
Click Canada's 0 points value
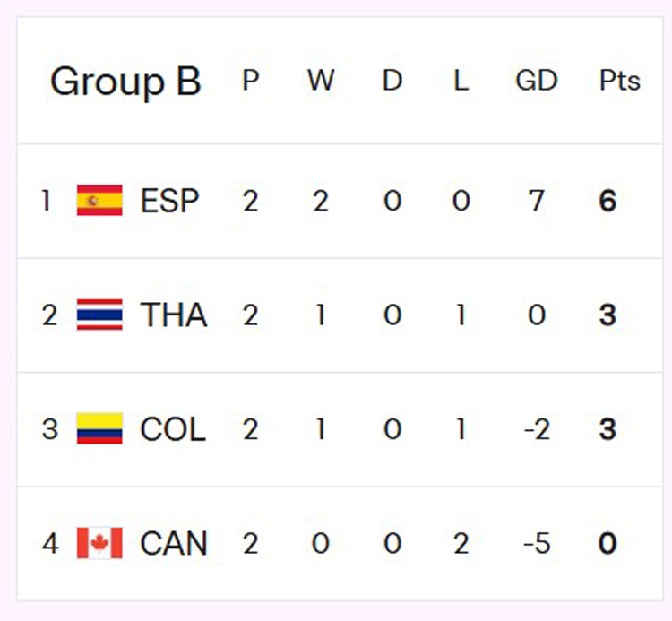pos(607,544)
